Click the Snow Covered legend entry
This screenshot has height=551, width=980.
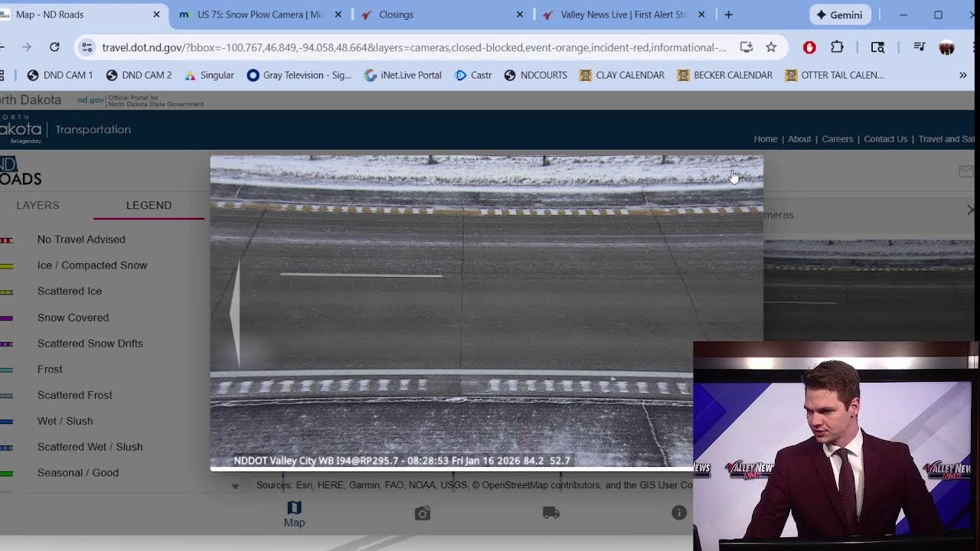point(73,318)
